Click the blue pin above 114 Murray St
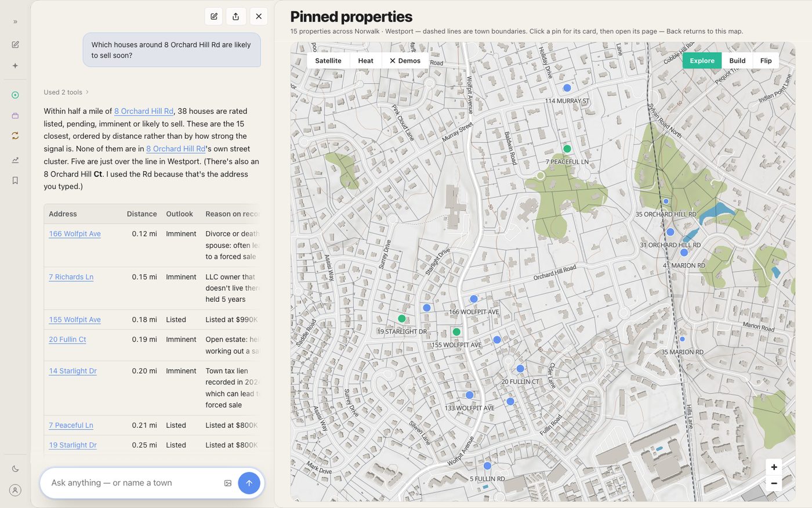The height and width of the screenshot is (508, 812). 567,88
